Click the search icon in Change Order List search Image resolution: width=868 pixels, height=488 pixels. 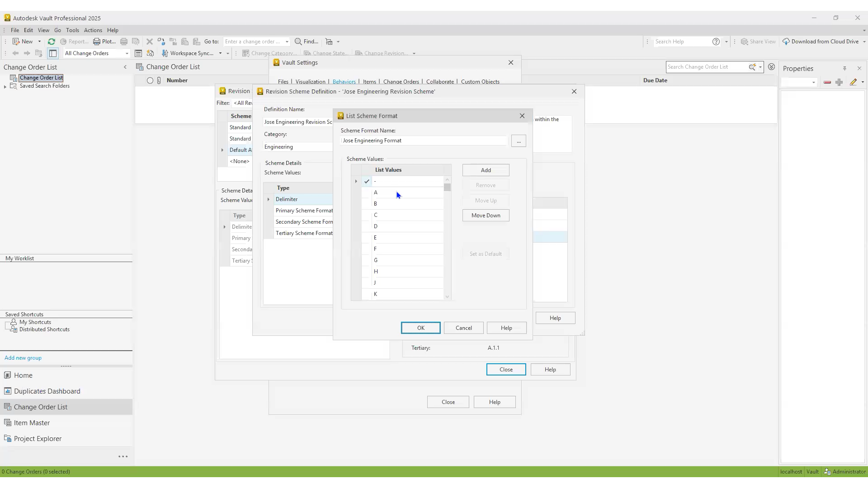coord(752,67)
